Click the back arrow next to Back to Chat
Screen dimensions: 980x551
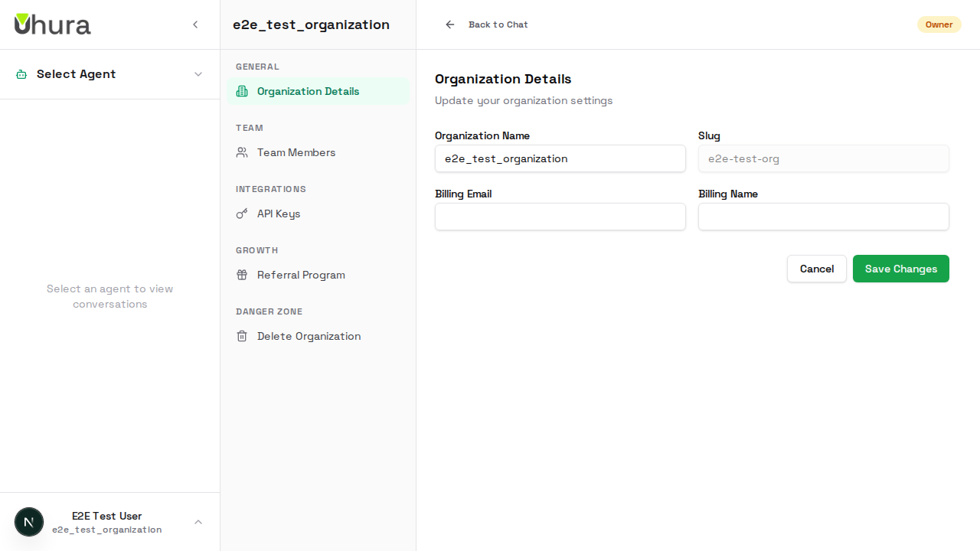449,24
